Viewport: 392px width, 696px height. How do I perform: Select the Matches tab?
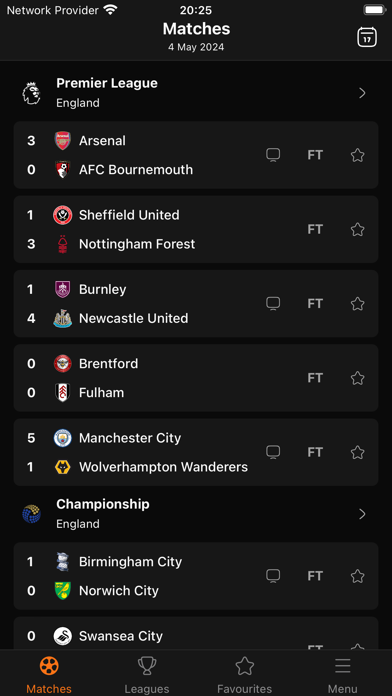[49, 675]
